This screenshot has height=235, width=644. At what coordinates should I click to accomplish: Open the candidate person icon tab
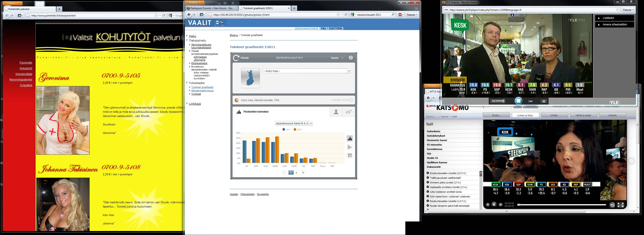[336, 112]
